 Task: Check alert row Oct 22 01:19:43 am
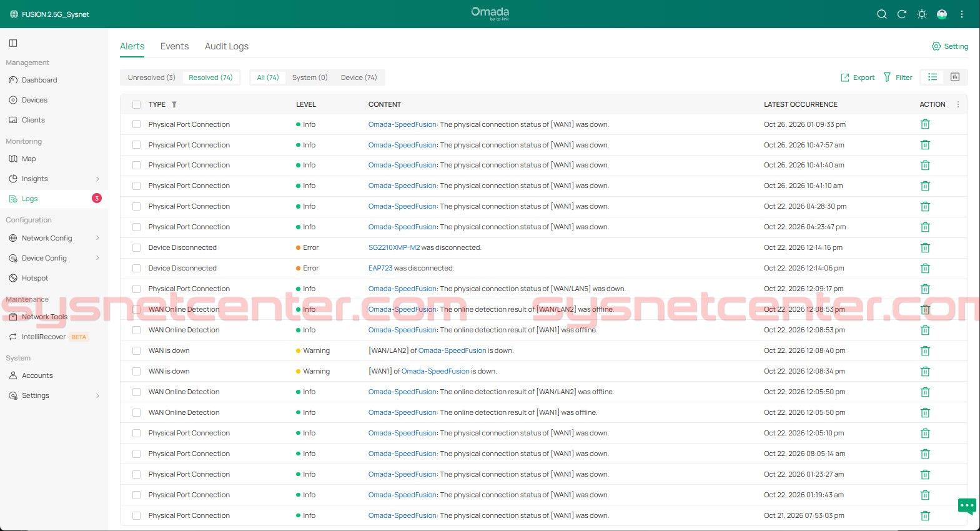[x=136, y=495]
